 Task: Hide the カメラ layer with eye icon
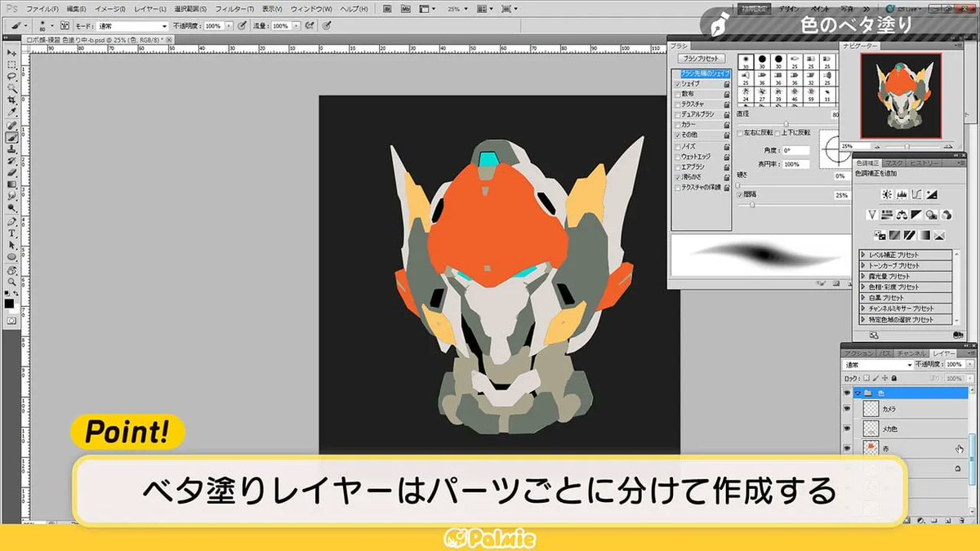[x=846, y=407]
